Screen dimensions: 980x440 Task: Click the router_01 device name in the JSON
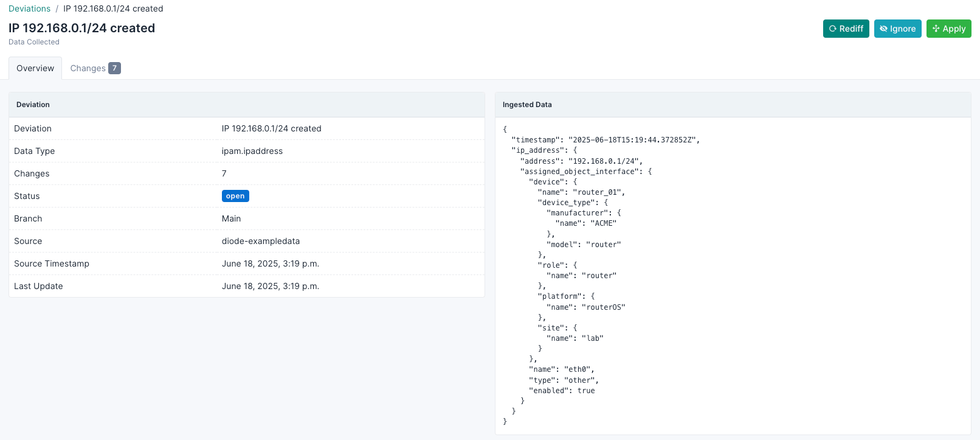pyautogui.click(x=598, y=192)
